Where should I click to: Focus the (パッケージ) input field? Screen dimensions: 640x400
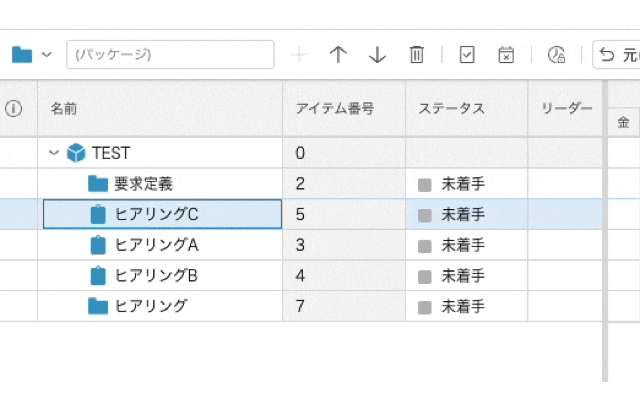(x=170, y=54)
